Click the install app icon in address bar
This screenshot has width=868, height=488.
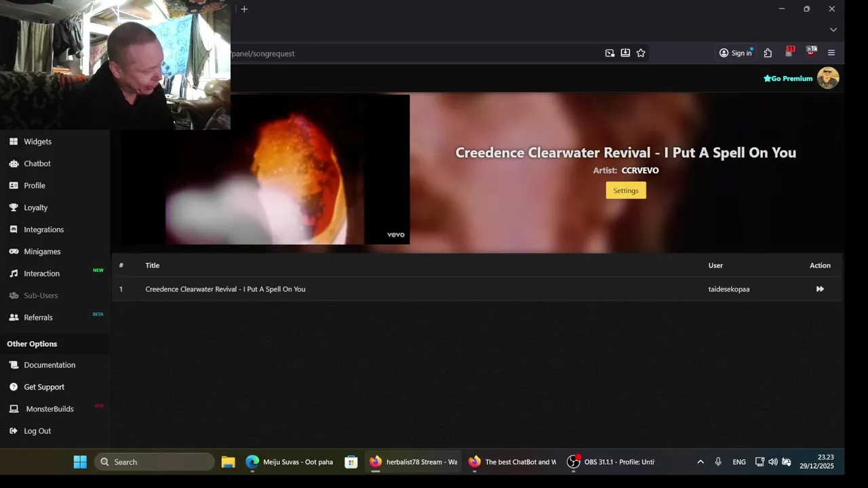coord(625,53)
